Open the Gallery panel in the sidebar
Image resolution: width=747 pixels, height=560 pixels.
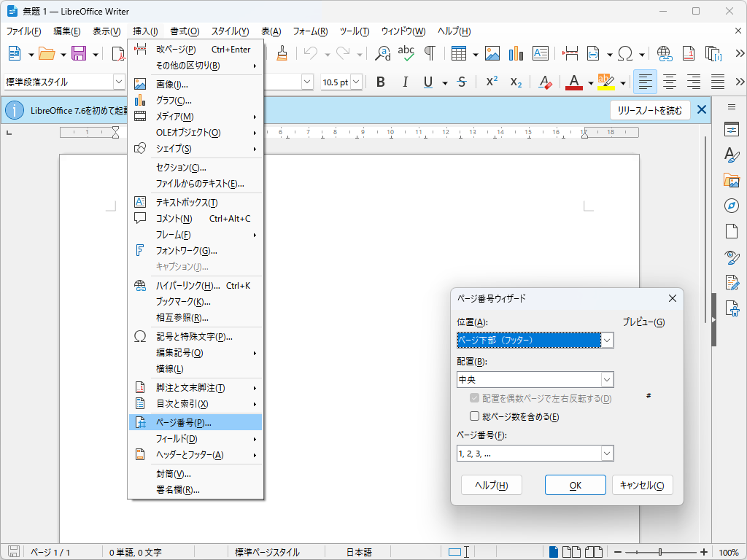732,180
